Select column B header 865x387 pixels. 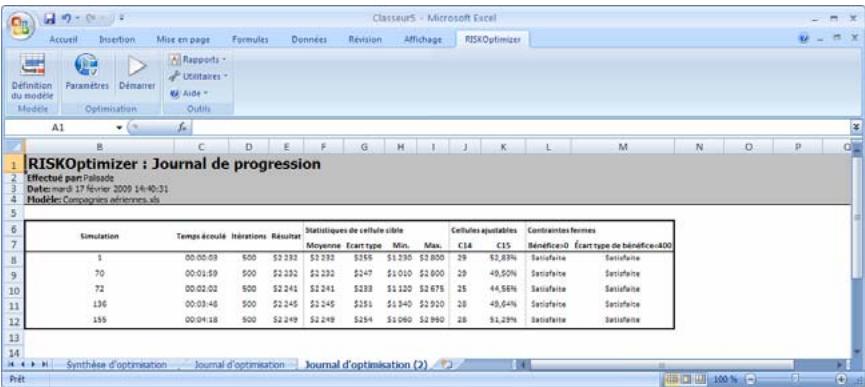point(99,147)
